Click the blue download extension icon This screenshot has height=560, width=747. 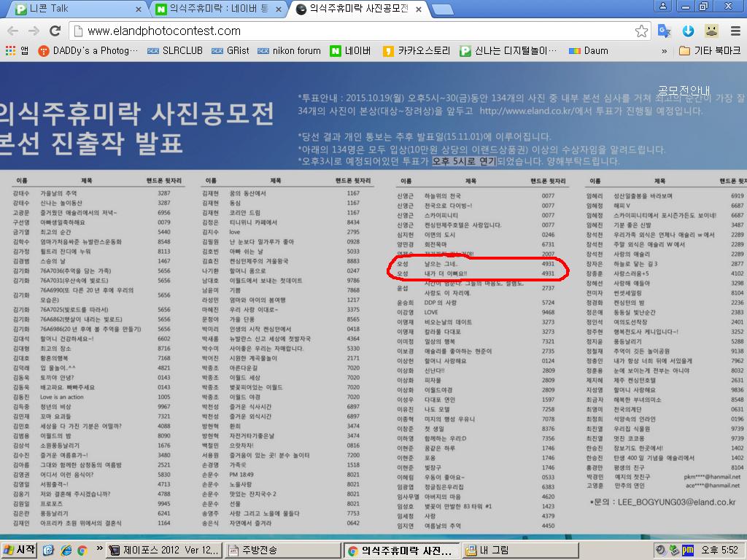point(687,31)
